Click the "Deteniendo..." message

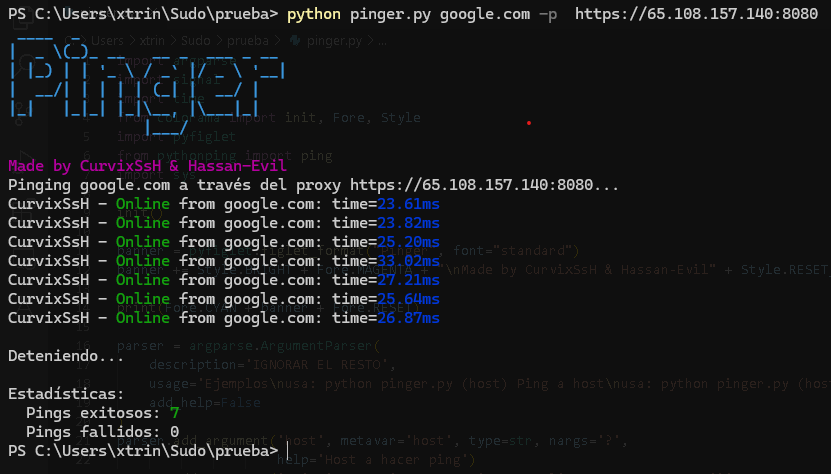click(x=66, y=356)
